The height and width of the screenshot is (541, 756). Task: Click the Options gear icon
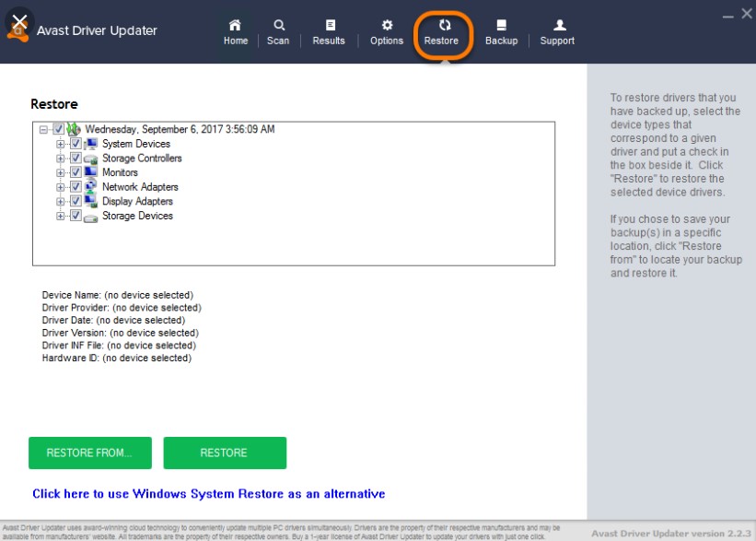[387, 25]
